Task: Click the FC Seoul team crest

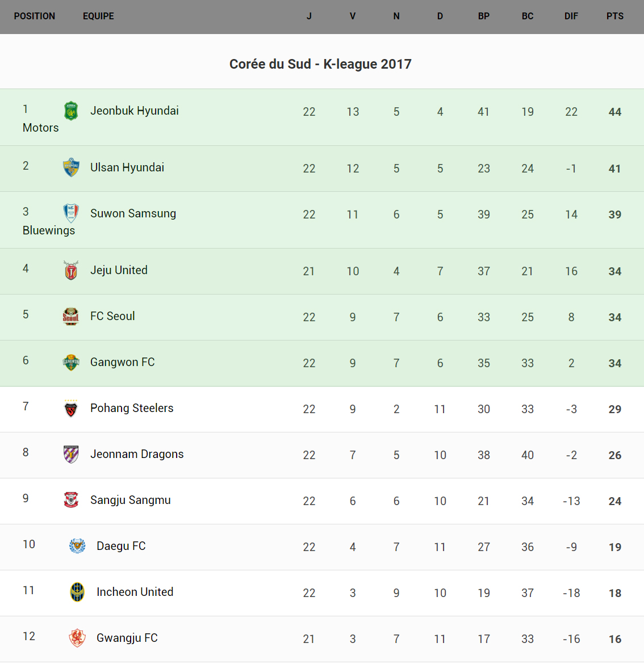Action: pyautogui.click(x=71, y=316)
